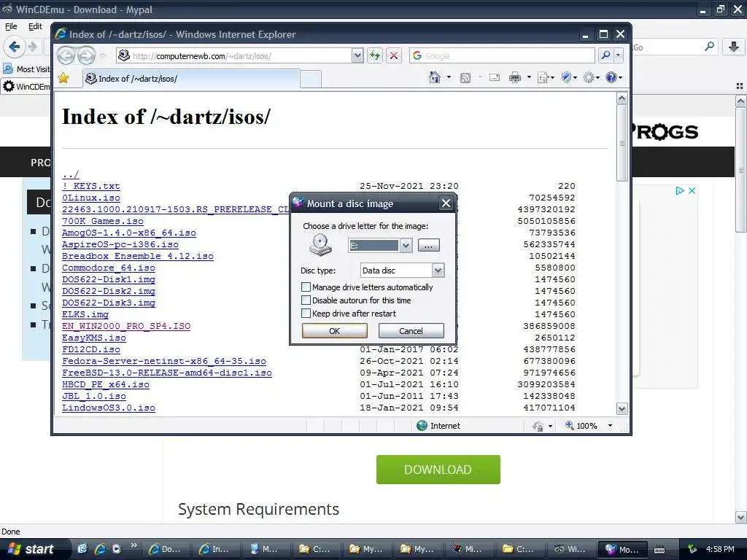Click the green DOWNLOAD button
This screenshot has width=747, height=560.
point(438,470)
